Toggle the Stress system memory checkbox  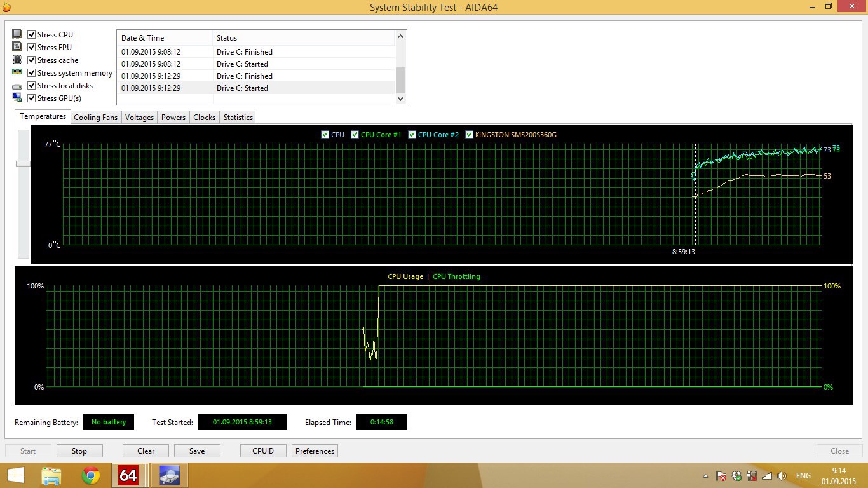pos(32,72)
